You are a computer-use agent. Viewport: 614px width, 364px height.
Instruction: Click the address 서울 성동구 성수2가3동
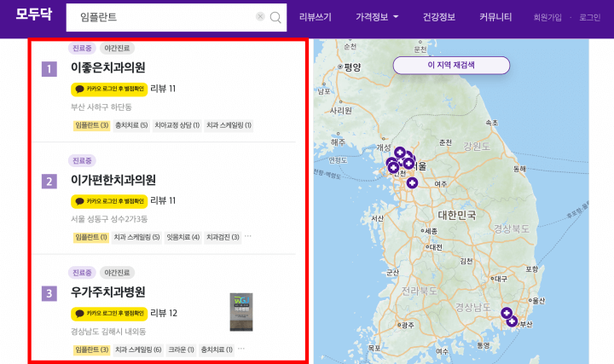[x=109, y=219]
